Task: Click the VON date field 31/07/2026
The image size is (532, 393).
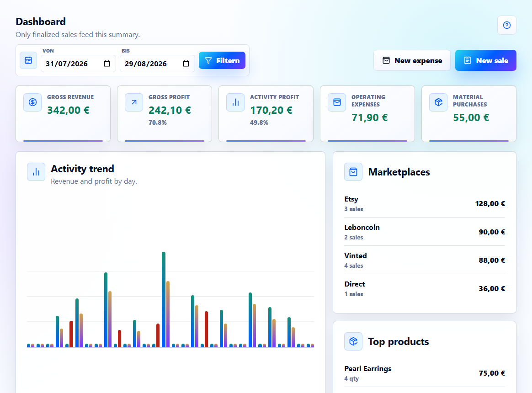Action: click(78, 64)
